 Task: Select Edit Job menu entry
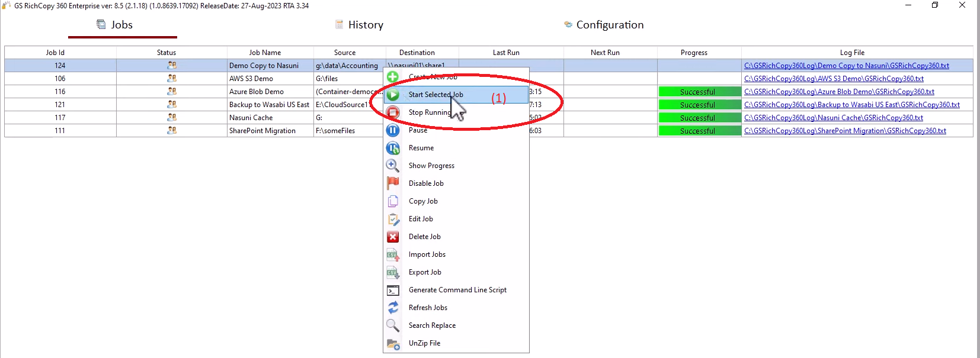[421, 219]
